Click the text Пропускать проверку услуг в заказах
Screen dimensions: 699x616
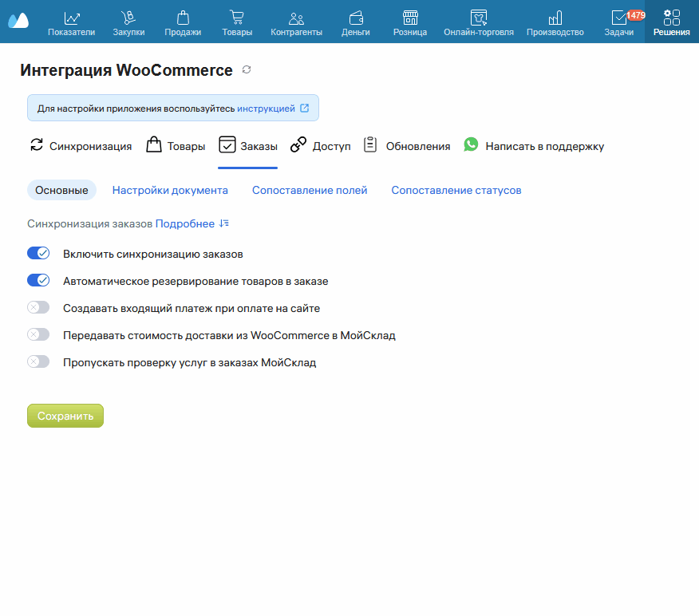pyautogui.click(x=160, y=363)
